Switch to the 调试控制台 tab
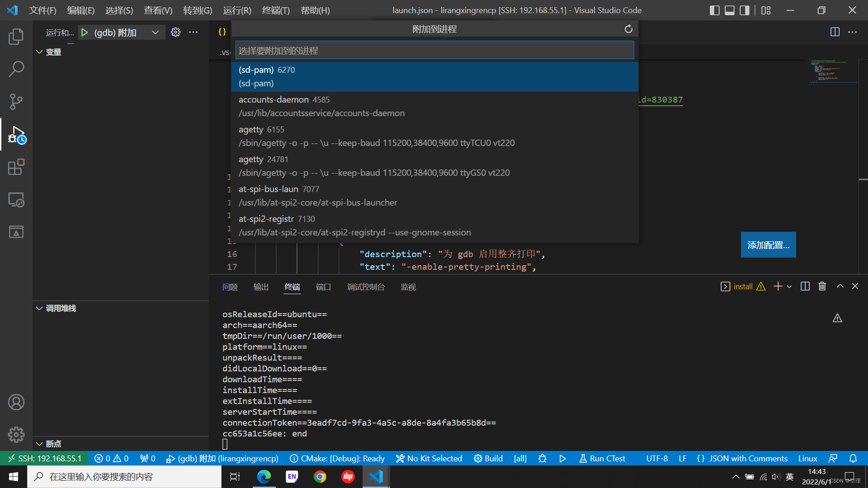Image resolution: width=868 pixels, height=488 pixels. 366,287
